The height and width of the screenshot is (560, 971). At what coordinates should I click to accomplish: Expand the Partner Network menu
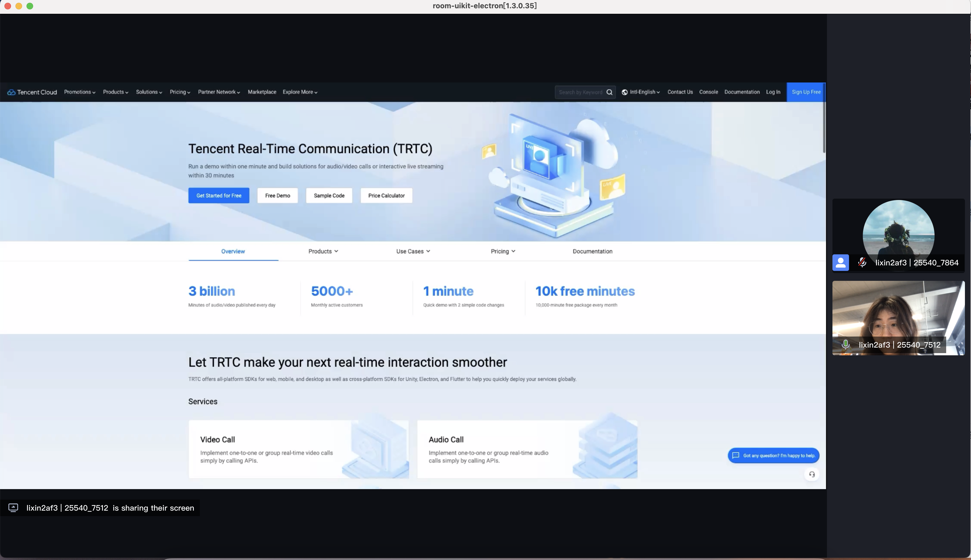[219, 92]
